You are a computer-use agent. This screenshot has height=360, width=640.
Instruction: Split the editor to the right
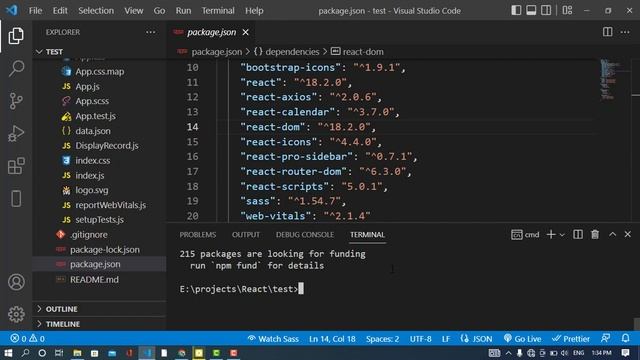[607, 32]
